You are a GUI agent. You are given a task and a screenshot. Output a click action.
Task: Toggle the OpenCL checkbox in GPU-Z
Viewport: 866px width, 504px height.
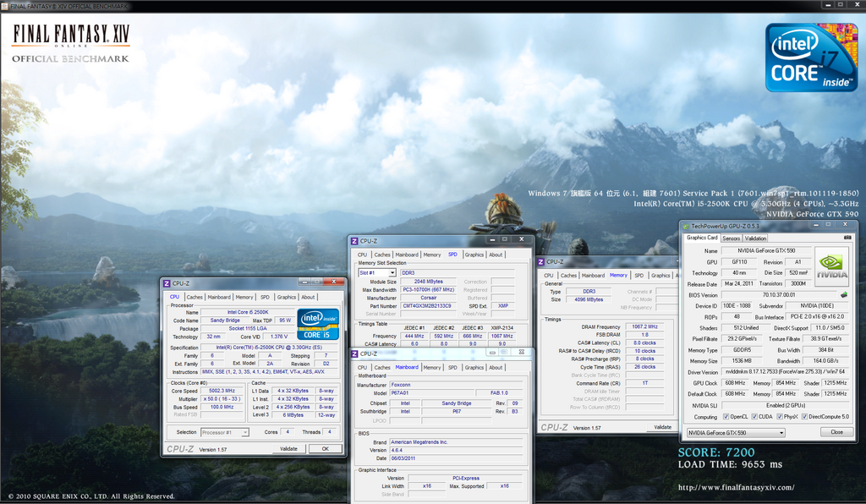tap(726, 417)
